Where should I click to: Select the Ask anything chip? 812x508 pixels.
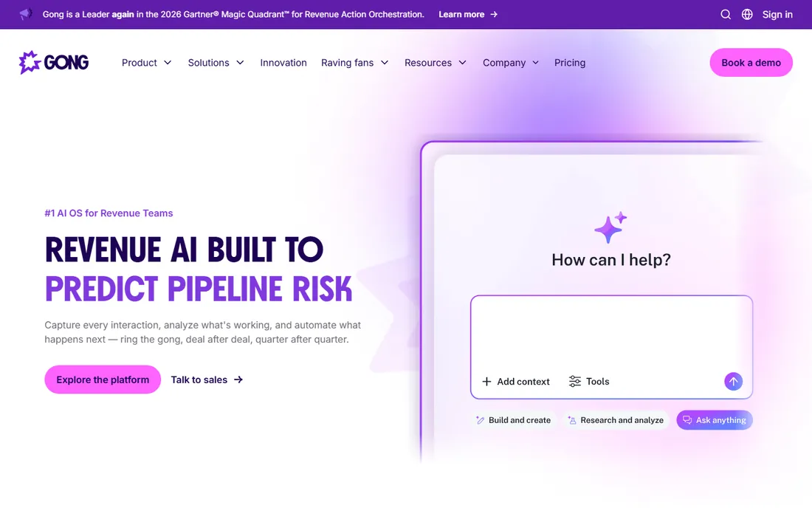tap(715, 420)
